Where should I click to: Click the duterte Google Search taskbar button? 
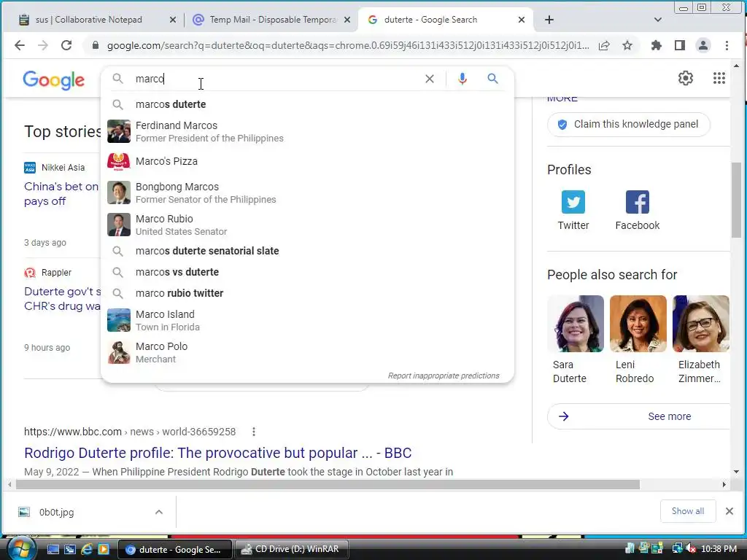point(174,549)
